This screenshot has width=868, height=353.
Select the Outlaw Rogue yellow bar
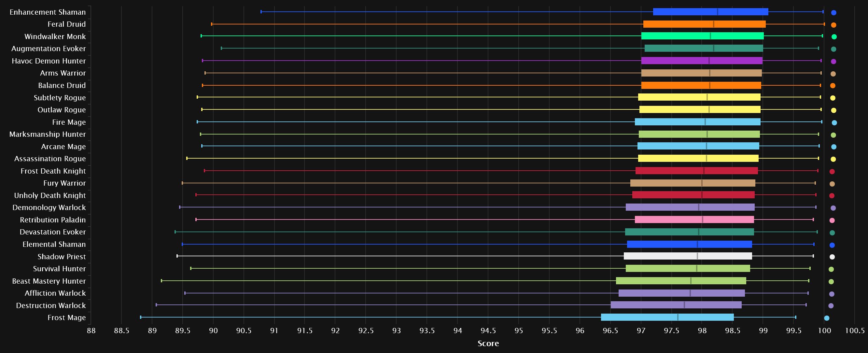[x=700, y=109]
